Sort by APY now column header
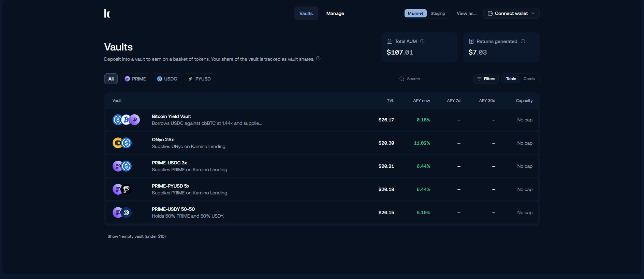This screenshot has height=279, width=644. tap(422, 101)
